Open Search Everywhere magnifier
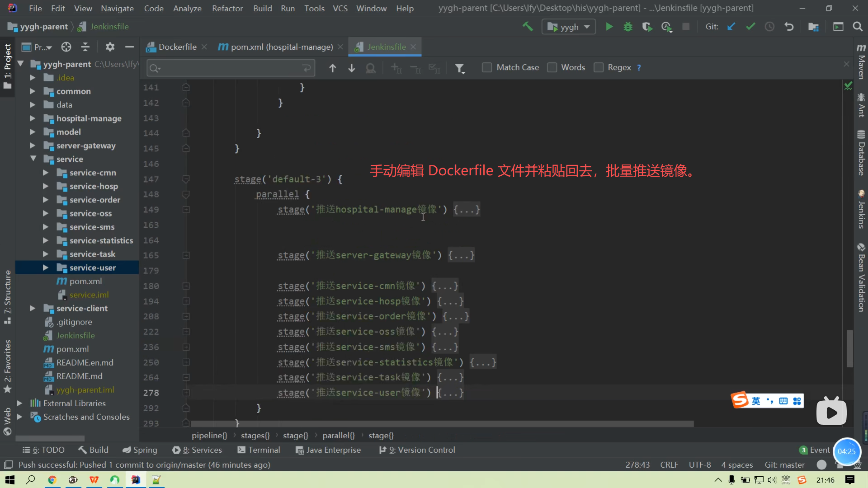 858,27
